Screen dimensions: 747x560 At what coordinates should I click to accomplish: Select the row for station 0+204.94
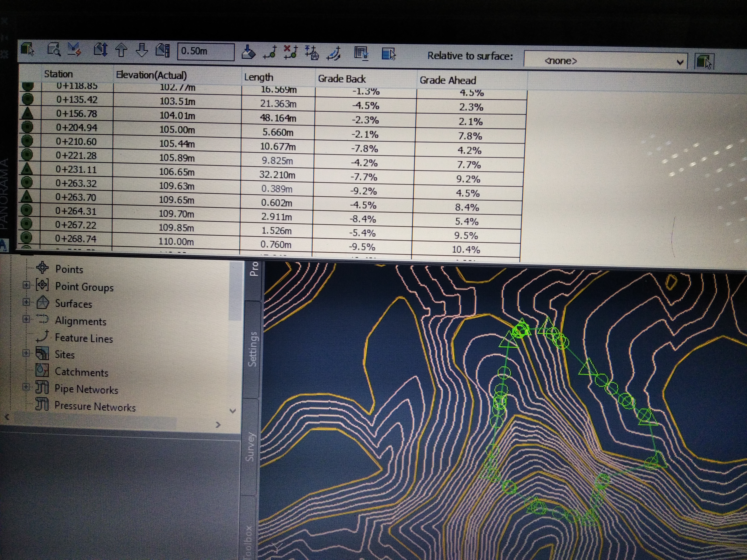[77, 128]
